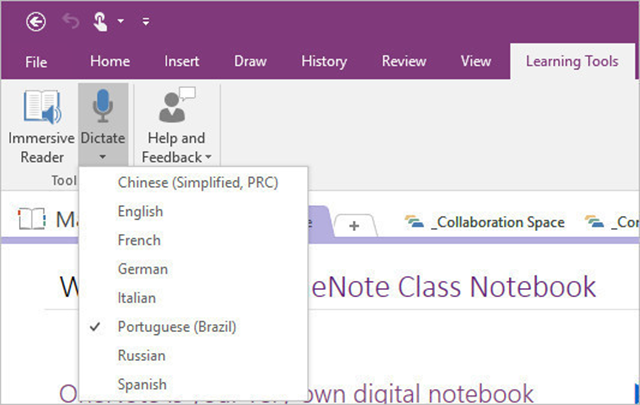Open Customize Quick Access Toolbar arrow
This screenshot has height=405, width=640.
[146, 21]
